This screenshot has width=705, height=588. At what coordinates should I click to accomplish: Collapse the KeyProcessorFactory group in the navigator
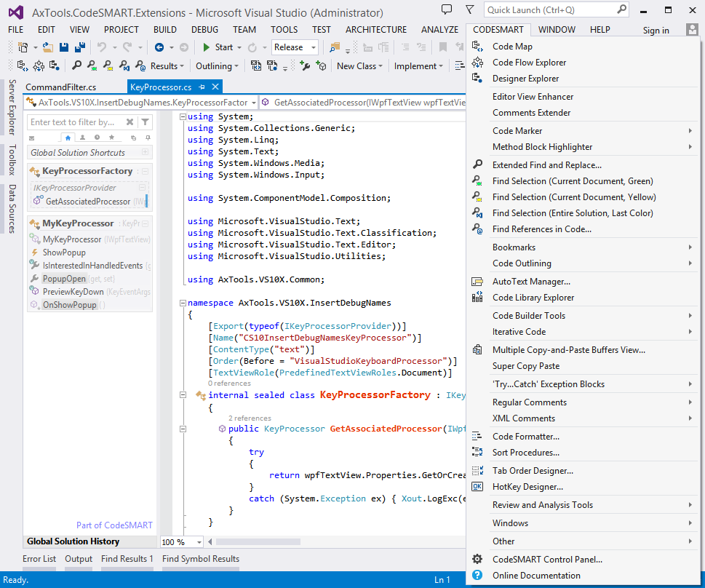click(146, 172)
